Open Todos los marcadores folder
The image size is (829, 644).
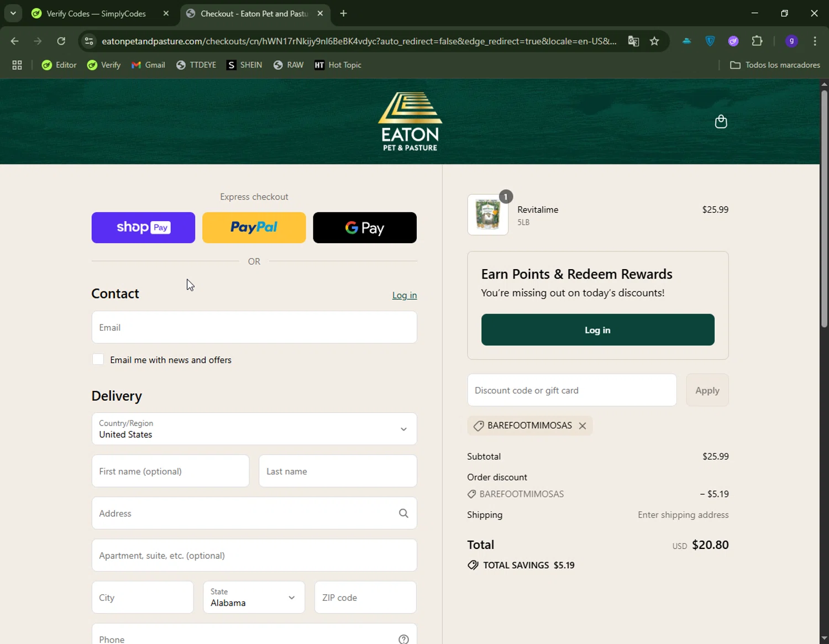[x=775, y=65]
